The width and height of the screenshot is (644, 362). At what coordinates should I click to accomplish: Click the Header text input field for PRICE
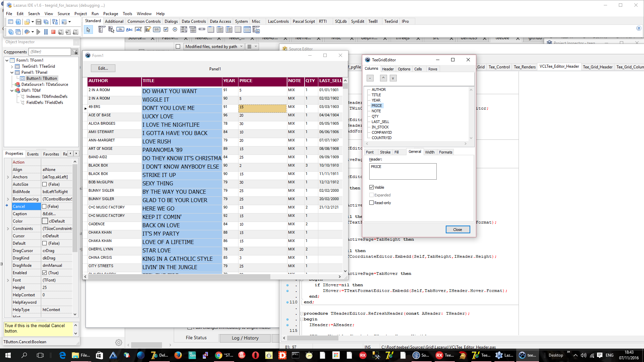tap(402, 171)
